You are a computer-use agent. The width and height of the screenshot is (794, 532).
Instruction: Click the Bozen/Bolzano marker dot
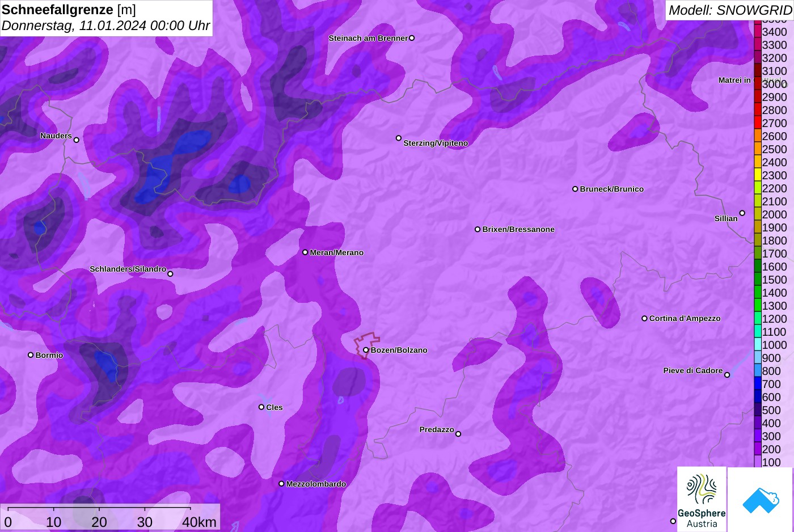click(366, 350)
